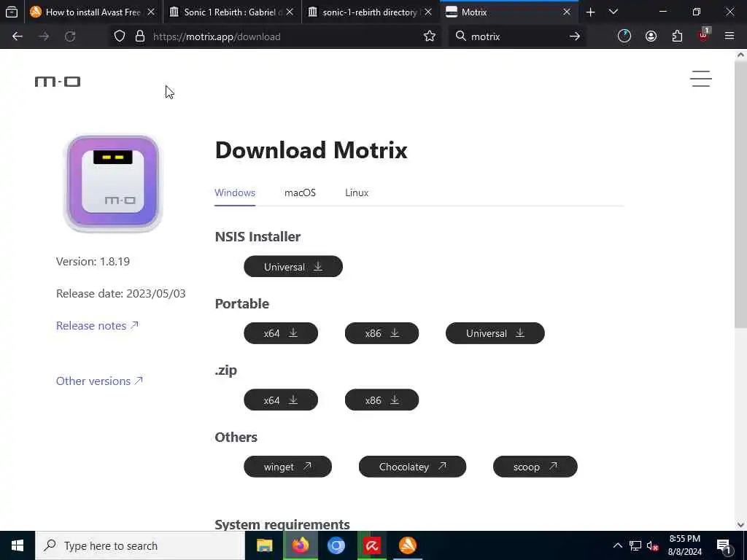Go back to the previous page
Image resolution: width=747 pixels, height=560 pixels.
coord(18,36)
